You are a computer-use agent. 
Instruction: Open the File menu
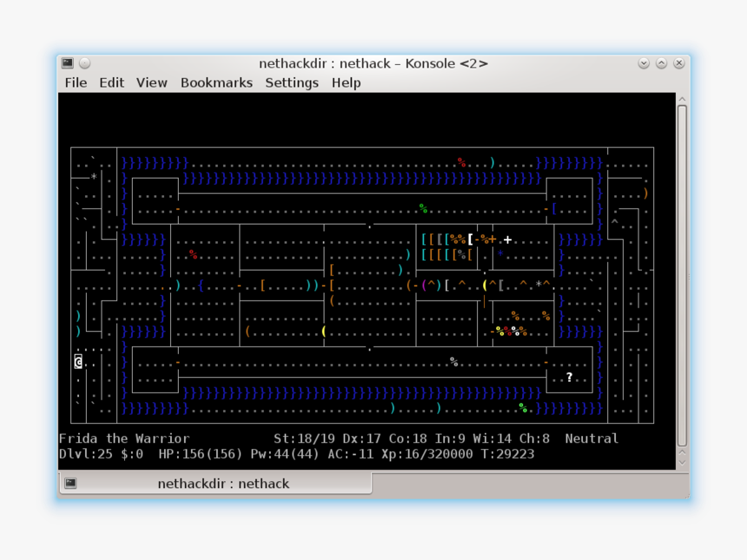(x=76, y=82)
